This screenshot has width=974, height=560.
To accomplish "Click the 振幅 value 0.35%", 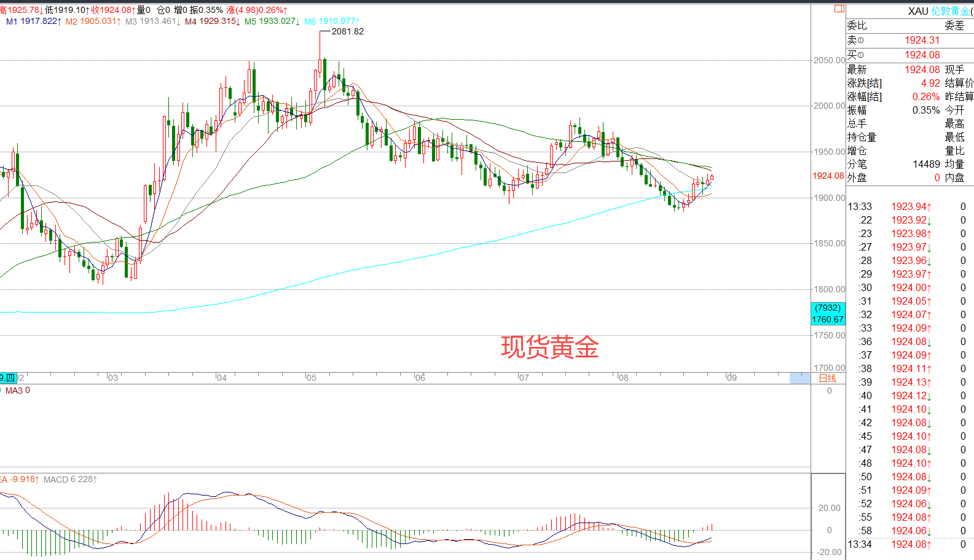I will (926, 110).
